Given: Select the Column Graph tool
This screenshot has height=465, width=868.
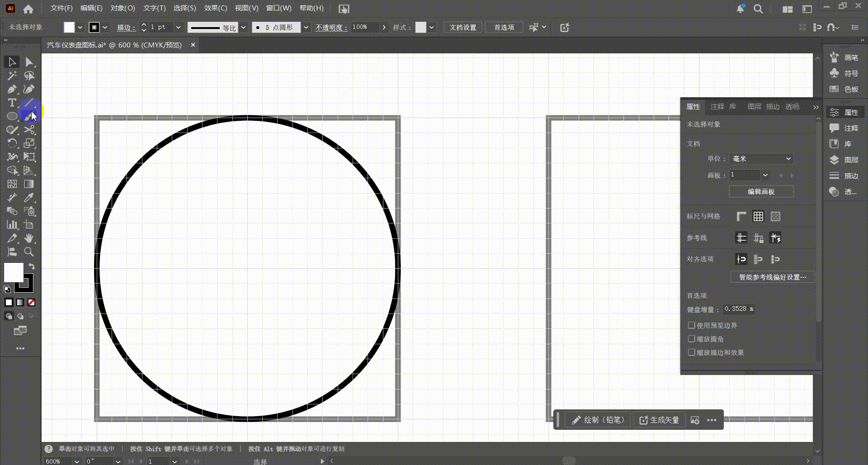Looking at the screenshot, I should 12,225.
